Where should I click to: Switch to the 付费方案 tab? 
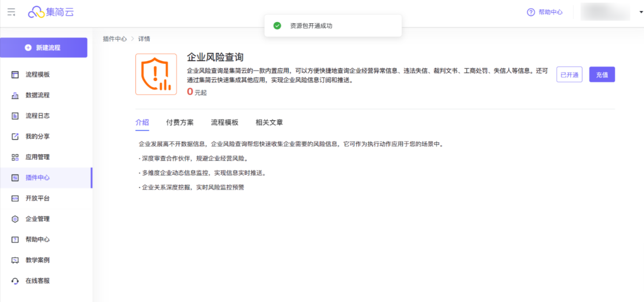point(180,122)
